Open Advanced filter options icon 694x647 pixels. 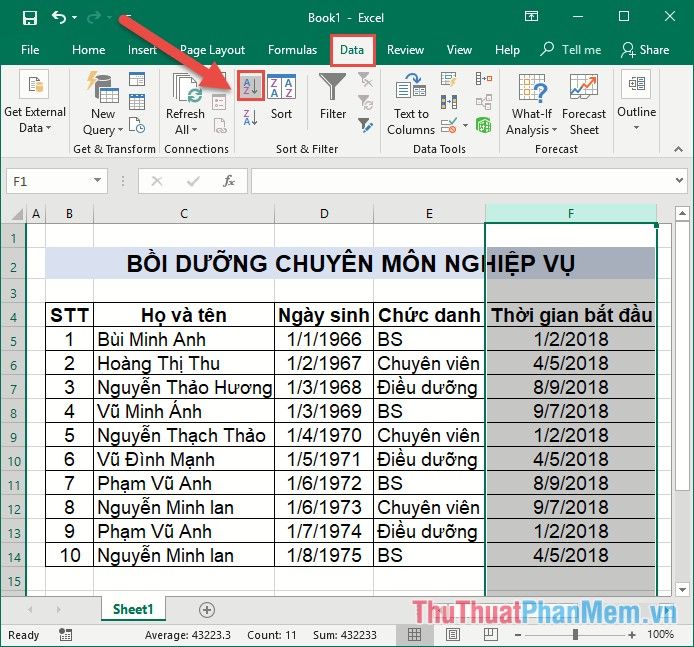click(x=366, y=126)
